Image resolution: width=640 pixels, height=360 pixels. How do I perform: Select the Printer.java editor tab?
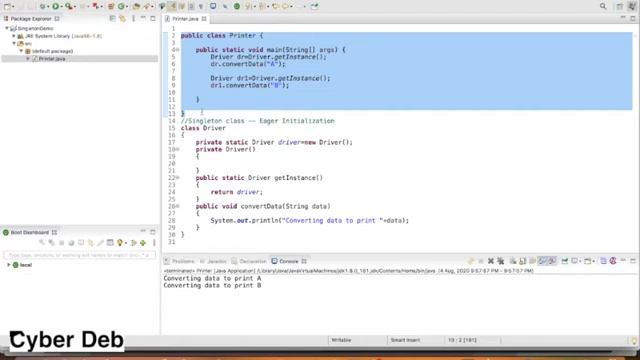[185, 19]
